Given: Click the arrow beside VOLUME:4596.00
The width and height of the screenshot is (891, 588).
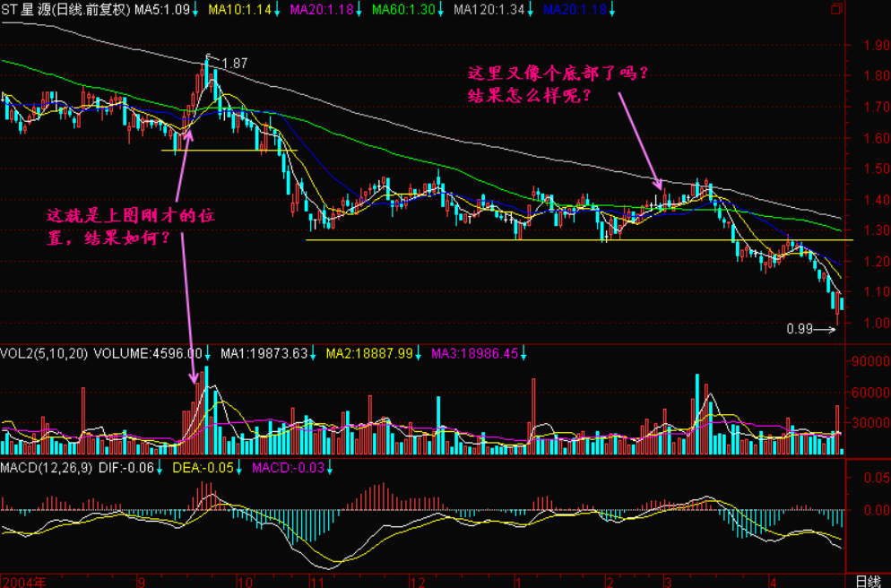Looking at the screenshot, I should (208, 354).
